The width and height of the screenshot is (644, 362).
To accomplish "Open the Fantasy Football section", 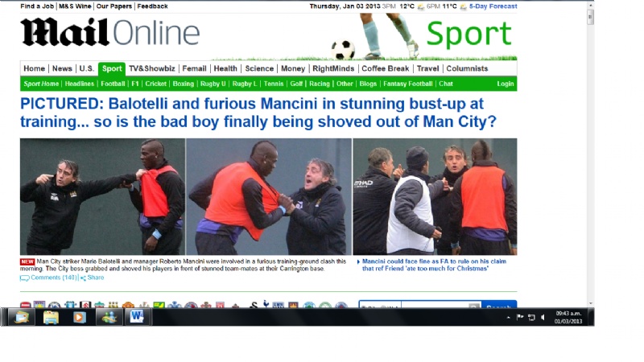I will (408, 84).
